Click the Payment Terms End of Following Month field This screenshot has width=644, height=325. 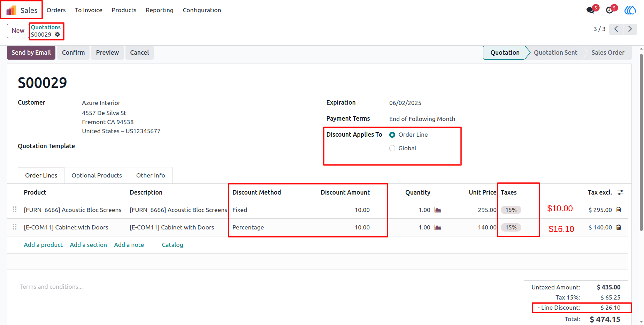click(x=422, y=119)
